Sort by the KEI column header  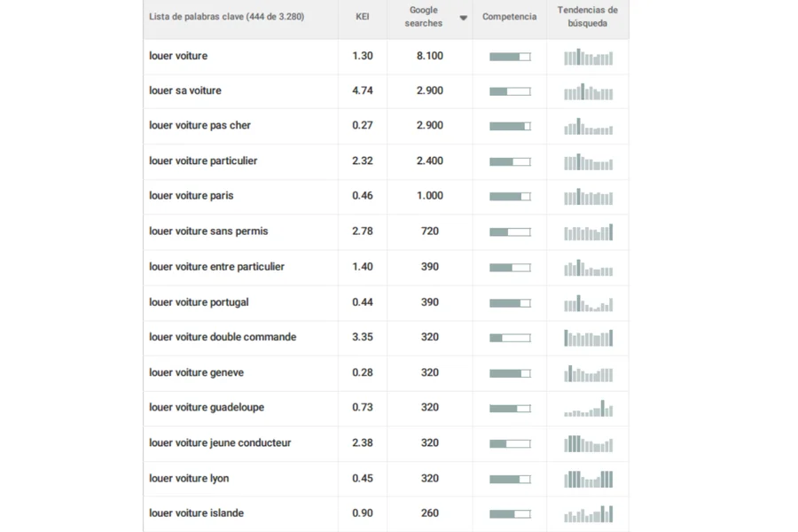[362, 17]
